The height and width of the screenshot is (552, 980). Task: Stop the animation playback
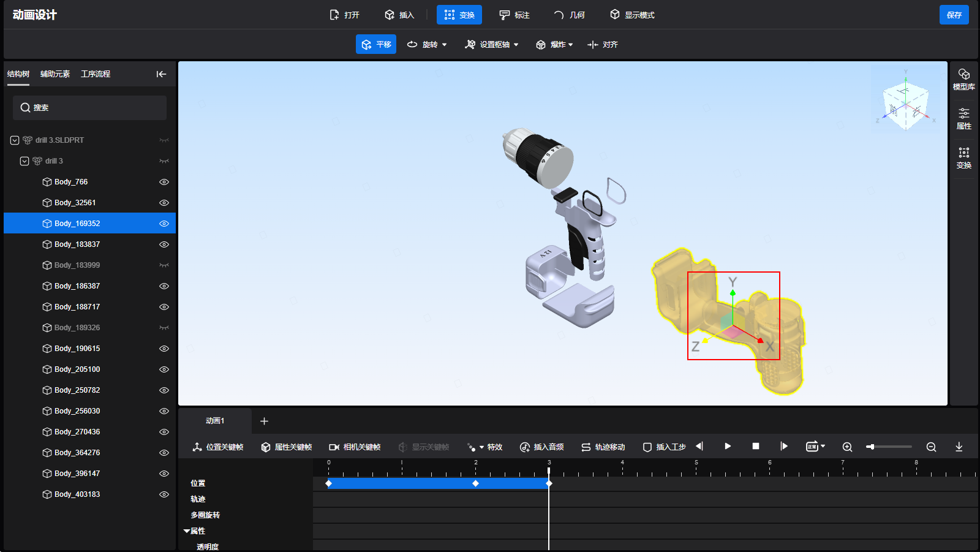tap(756, 446)
